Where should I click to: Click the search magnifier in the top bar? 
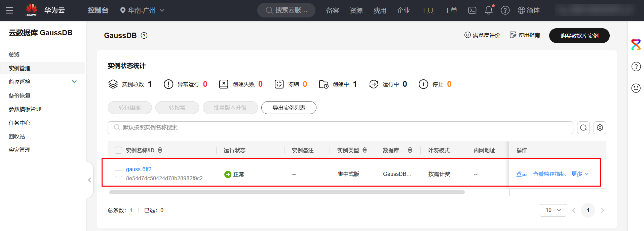point(269,10)
